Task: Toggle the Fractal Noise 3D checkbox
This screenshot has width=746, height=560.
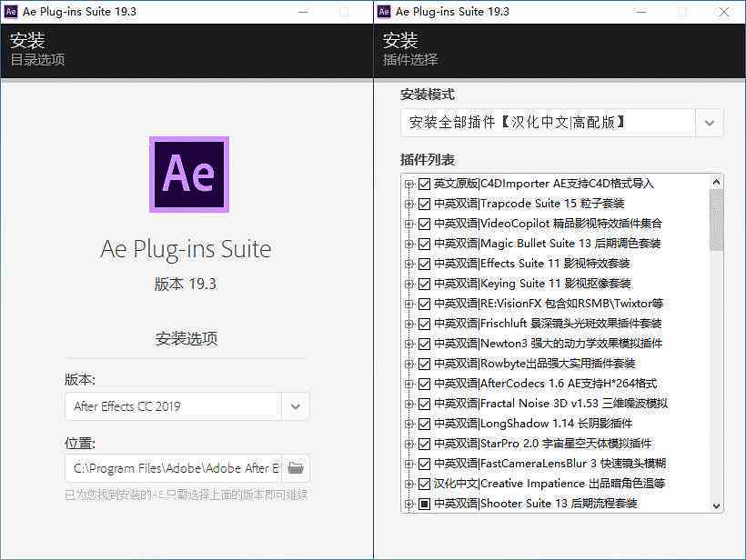Action: click(x=424, y=404)
